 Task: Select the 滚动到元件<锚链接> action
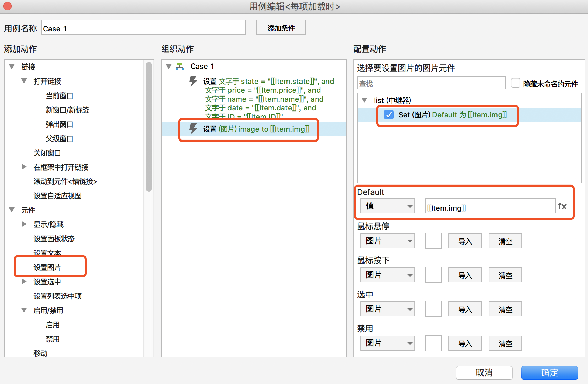coord(65,181)
